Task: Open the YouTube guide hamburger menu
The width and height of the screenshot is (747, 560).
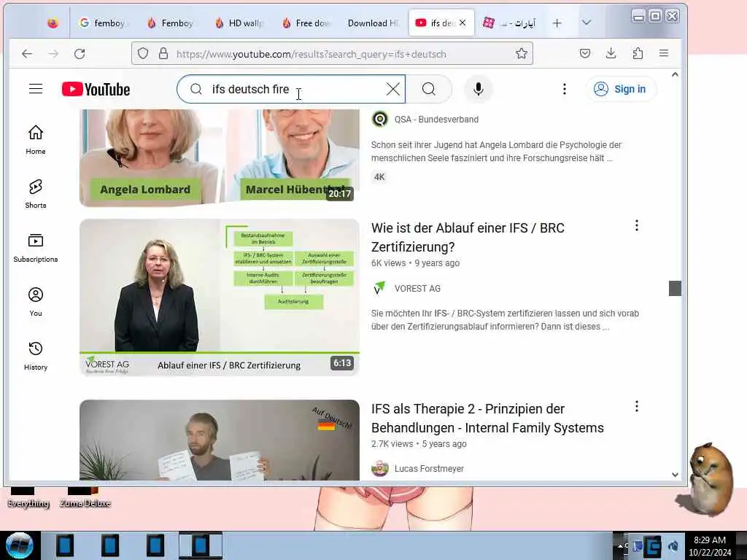Action: [36, 89]
